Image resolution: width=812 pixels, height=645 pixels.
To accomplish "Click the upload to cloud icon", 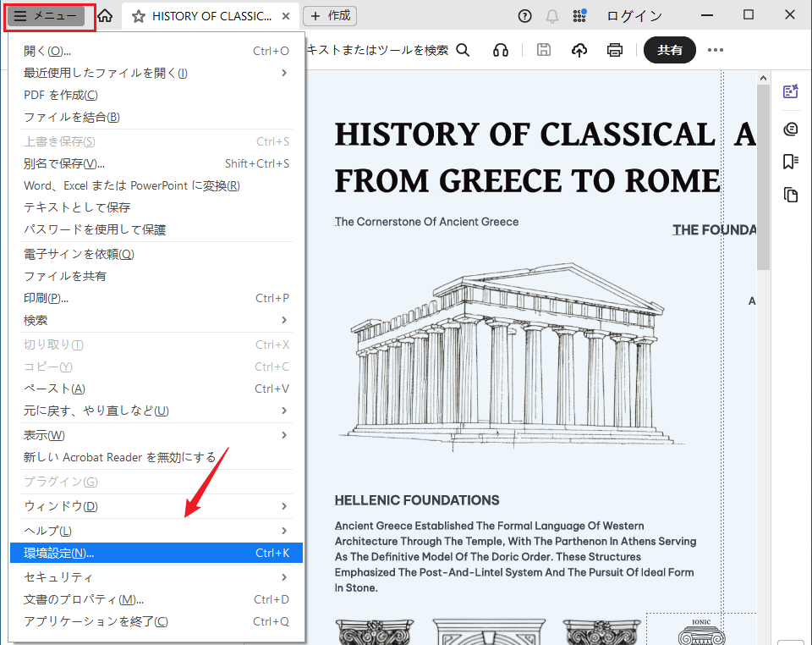I will pos(579,50).
